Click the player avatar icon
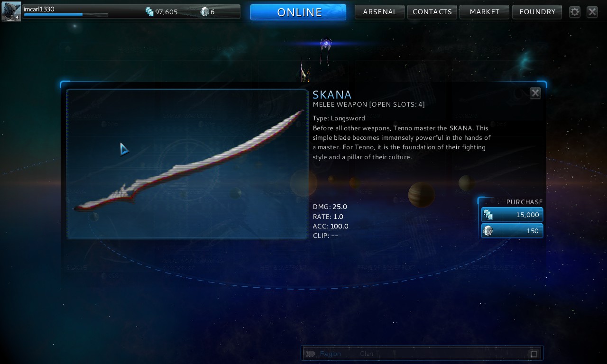607x364 pixels. click(11, 11)
